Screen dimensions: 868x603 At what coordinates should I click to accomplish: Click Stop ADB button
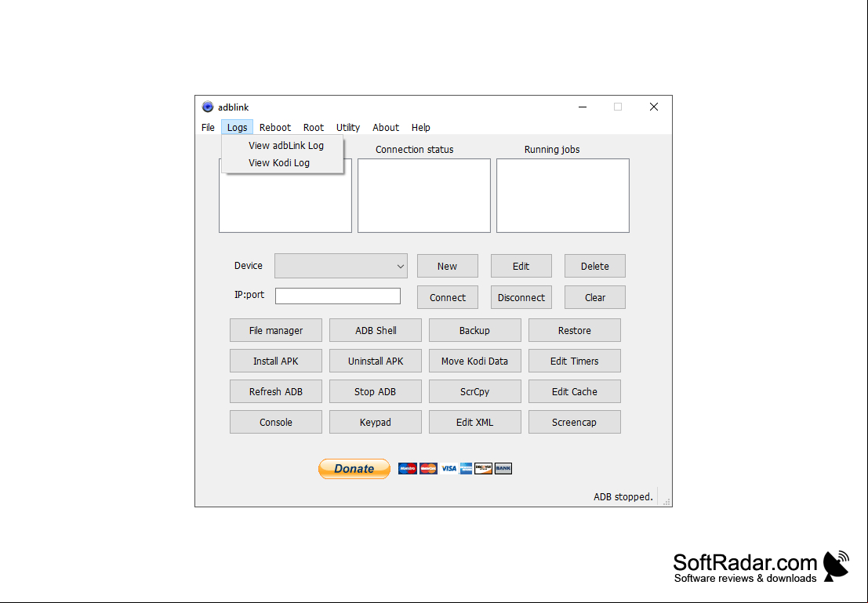376,391
